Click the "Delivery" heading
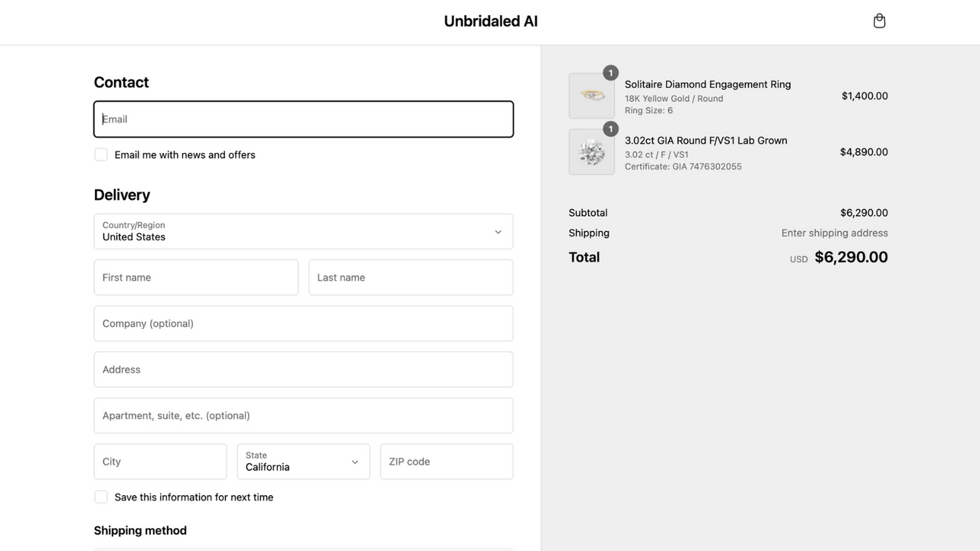Screen dimensions: 980x551 click(122, 194)
